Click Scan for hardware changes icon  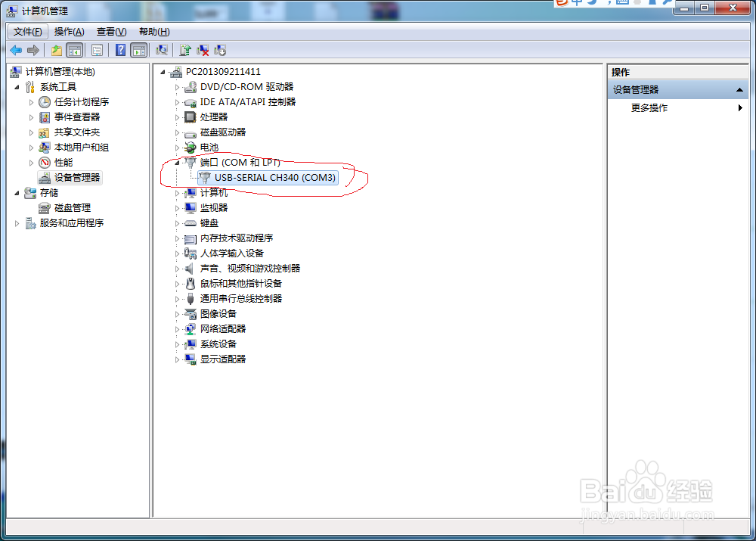point(162,50)
